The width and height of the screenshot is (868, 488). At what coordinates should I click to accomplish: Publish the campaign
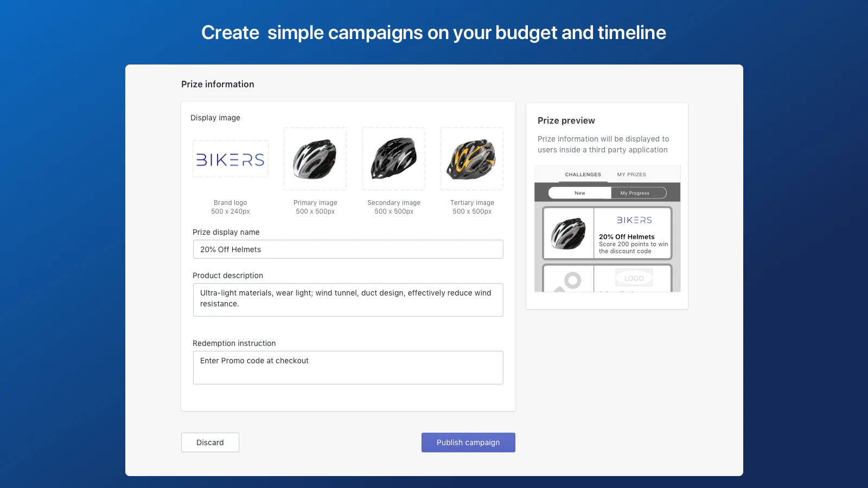468,442
